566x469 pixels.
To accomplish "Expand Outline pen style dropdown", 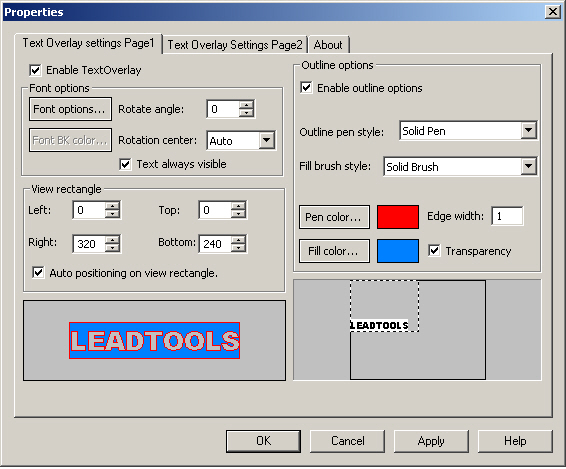I will [x=528, y=130].
